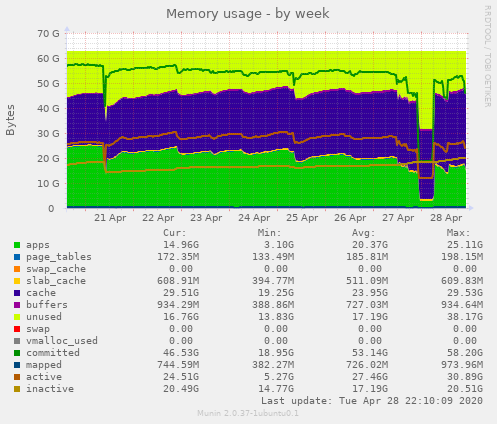
Task: Click the inactive olive legend swatch
Action: [x=17, y=389]
